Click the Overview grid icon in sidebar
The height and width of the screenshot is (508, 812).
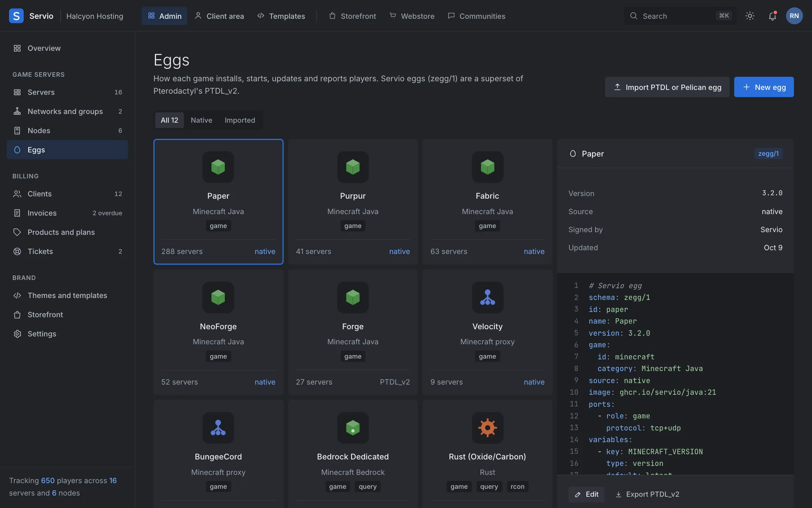click(17, 48)
